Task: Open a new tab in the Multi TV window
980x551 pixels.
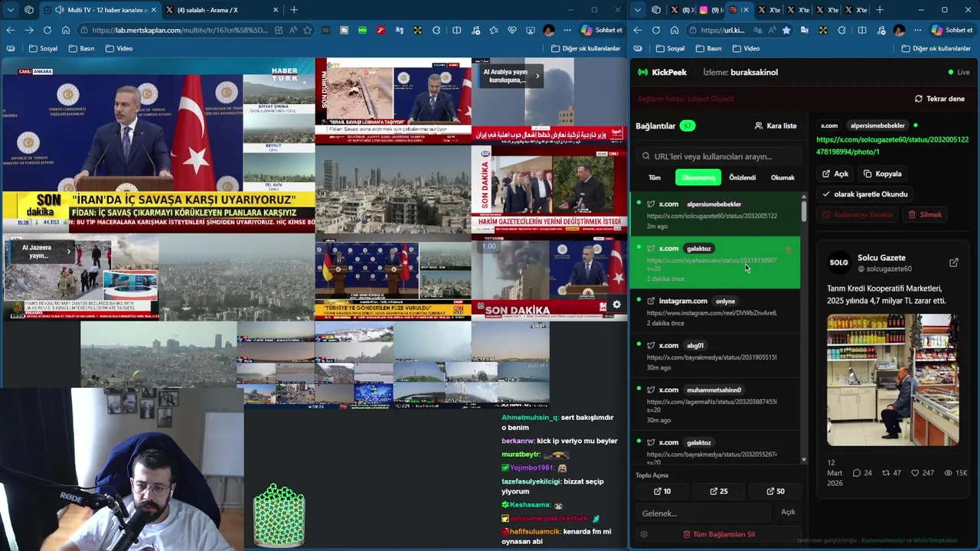Action: coord(294,10)
